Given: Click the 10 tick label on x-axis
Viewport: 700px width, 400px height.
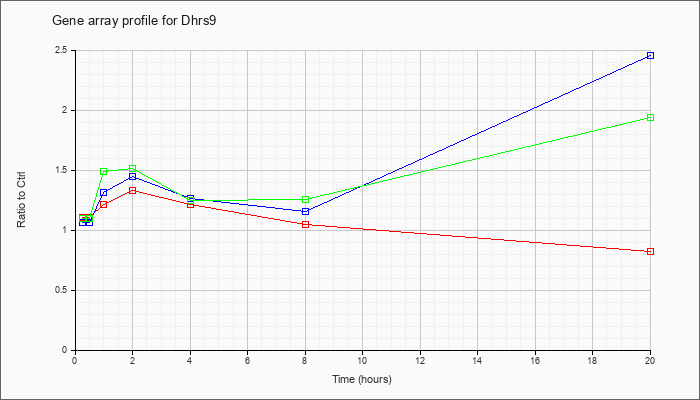Looking at the screenshot, I should pyautogui.click(x=362, y=360).
